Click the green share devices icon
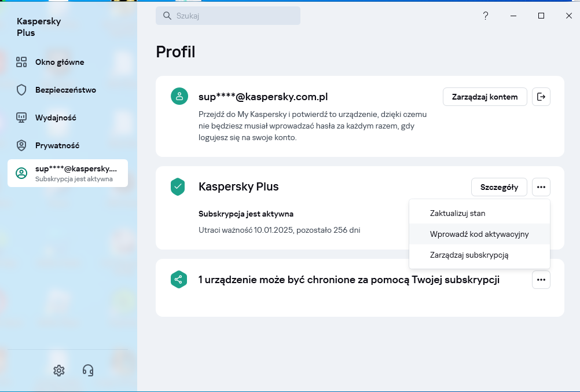 tap(178, 280)
